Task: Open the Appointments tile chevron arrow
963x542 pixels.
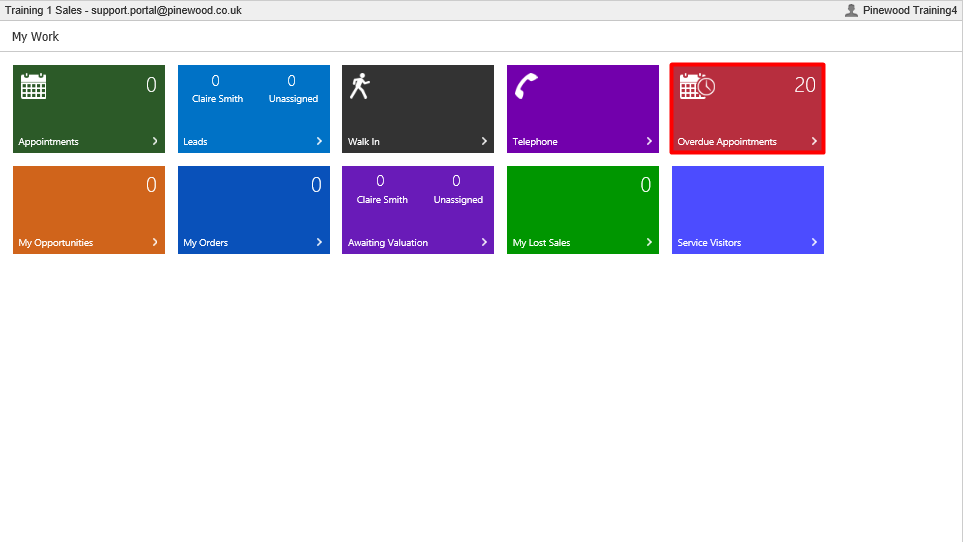Action: (155, 141)
